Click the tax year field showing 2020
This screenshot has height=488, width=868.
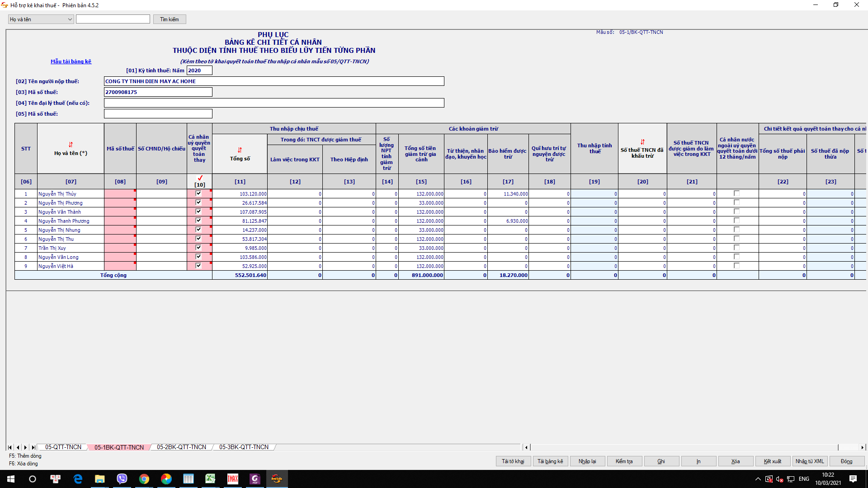click(199, 70)
